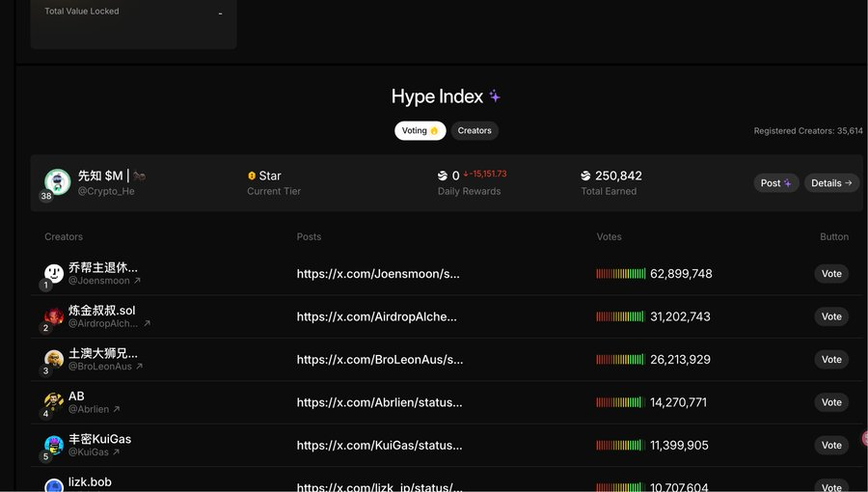Open the x.com/lizk_jp/status post link
The width and height of the screenshot is (868, 492).
pos(379,487)
